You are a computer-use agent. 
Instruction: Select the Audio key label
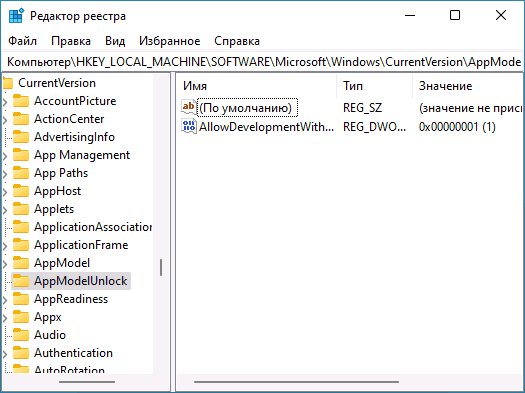click(50, 335)
